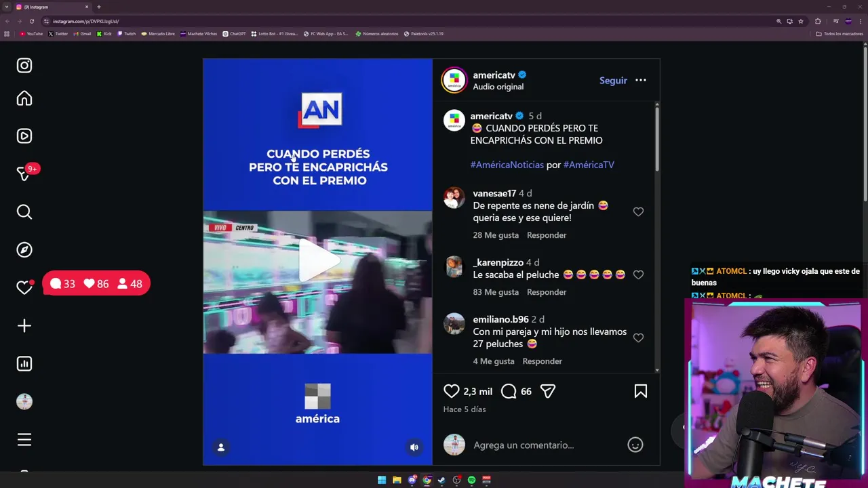Image resolution: width=868 pixels, height=488 pixels.
Task: Reply to _karenpizzo's comment
Action: tap(547, 292)
